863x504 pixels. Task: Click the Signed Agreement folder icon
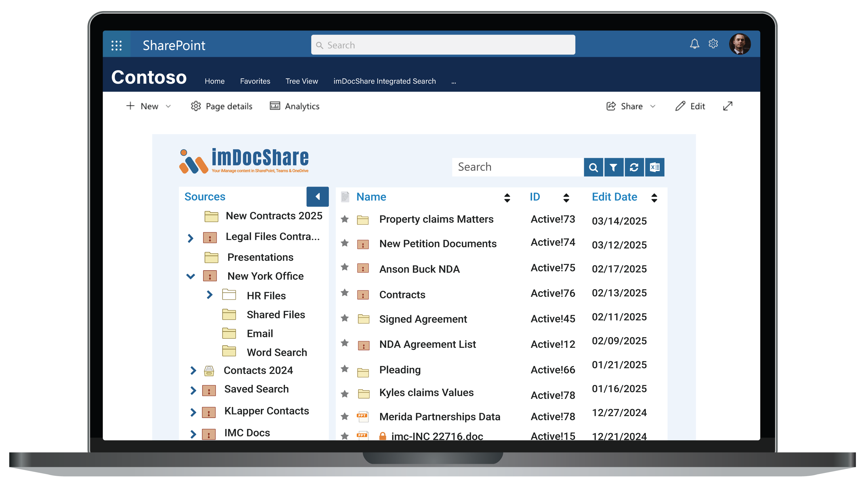coord(363,319)
